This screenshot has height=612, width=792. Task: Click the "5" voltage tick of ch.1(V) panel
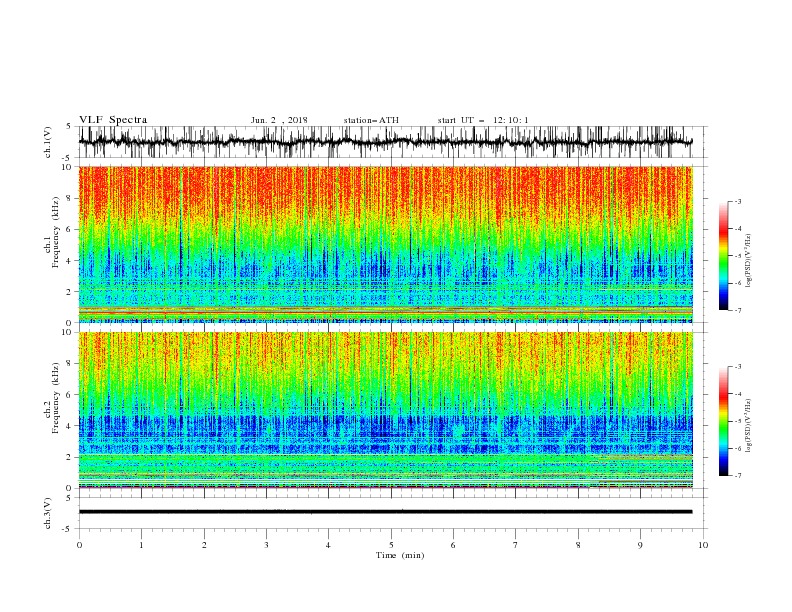(x=69, y=127)
